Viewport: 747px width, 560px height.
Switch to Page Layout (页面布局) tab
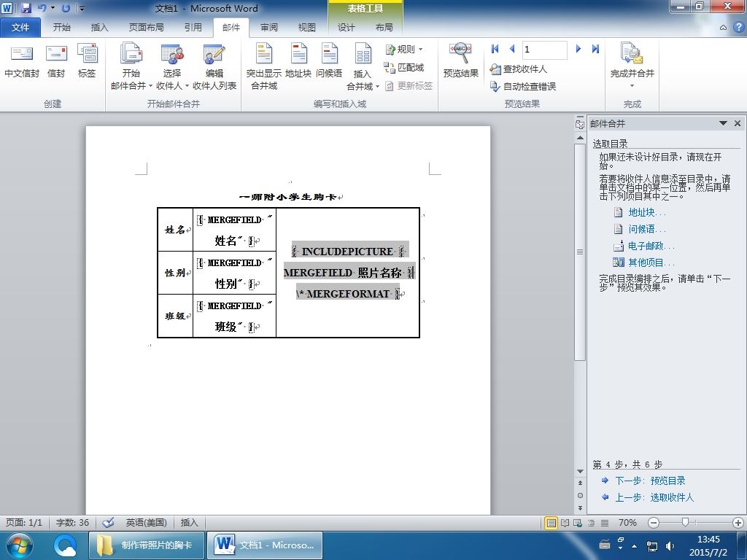pyautogui.click(x=146, y=27)
